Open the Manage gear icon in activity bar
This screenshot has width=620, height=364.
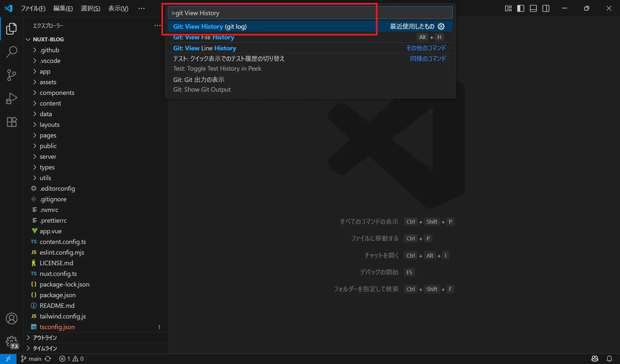coord(12,342)
